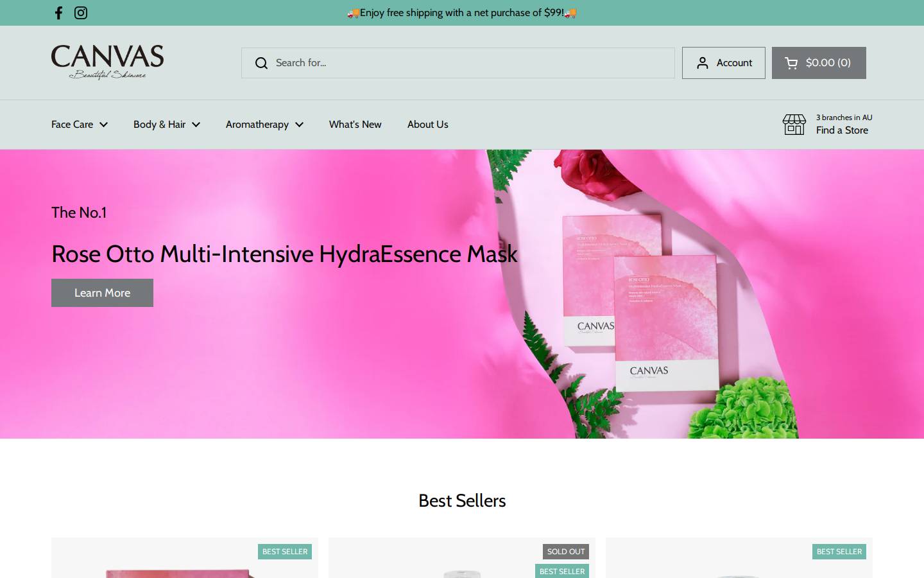This screenshot has height=578, width=924.
Task: Click the SOLD OUT badge
Action: [x=566, y=552]
